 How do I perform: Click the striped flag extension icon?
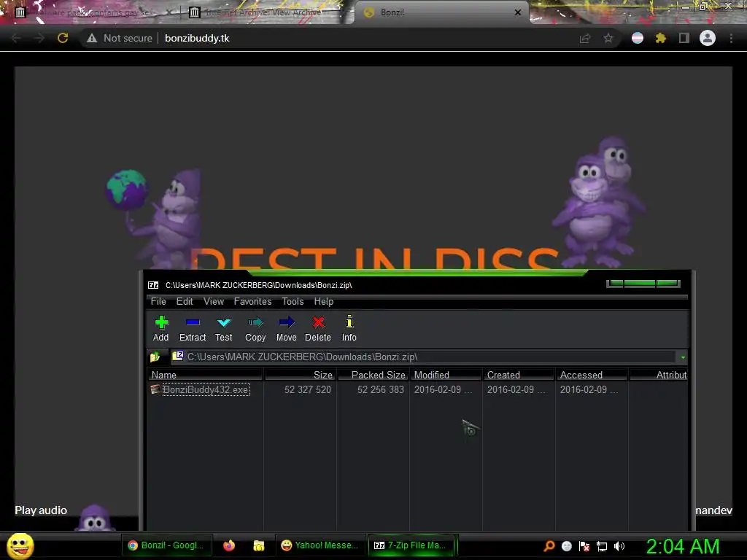click(638, 38)
